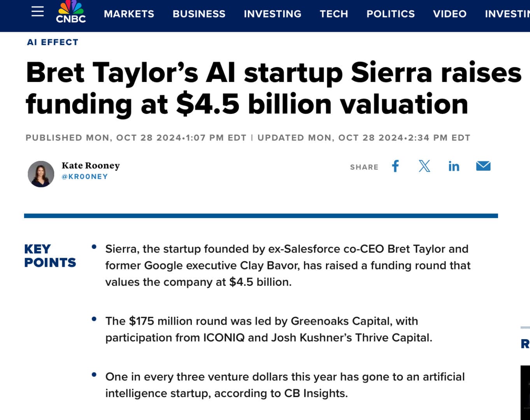
Task: Click Kate Rooney's profile photo
Action: click(41, 174)
